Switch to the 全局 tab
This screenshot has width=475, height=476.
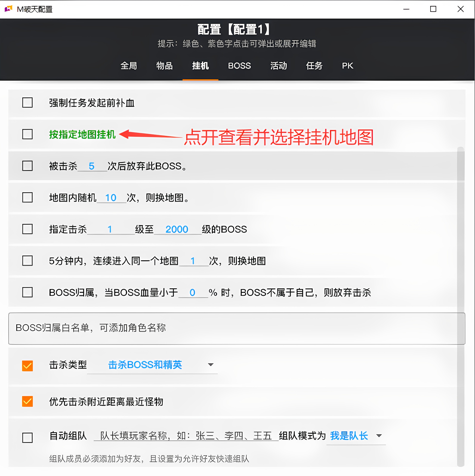[129, 66]
